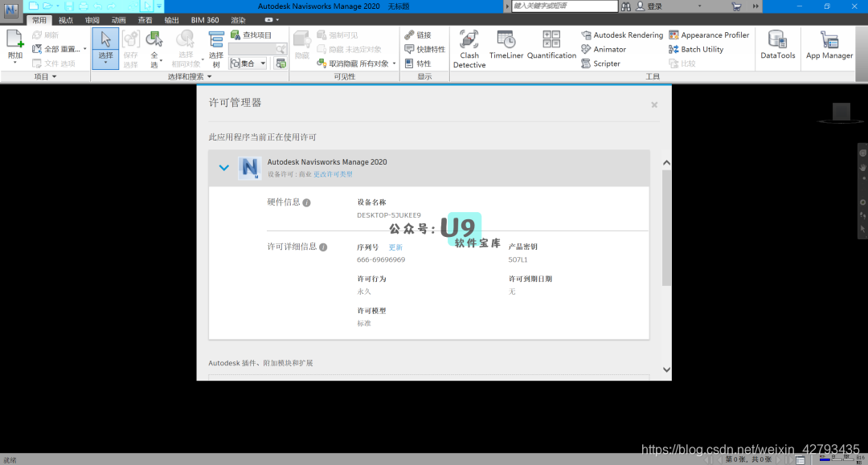Open the Scripter tool
The height and width of the screenshot is (465, 868).
tap(600, 63)
